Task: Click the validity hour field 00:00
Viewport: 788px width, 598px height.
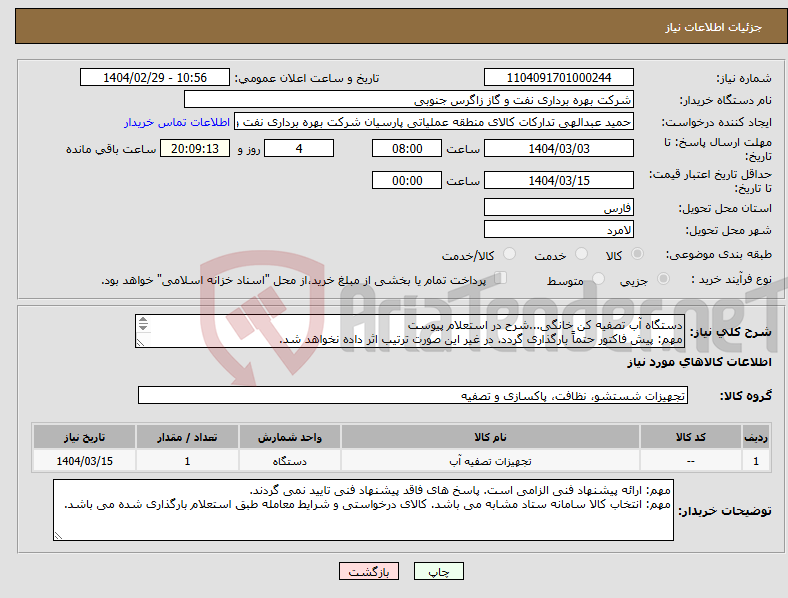Action: tap(407, 180)
